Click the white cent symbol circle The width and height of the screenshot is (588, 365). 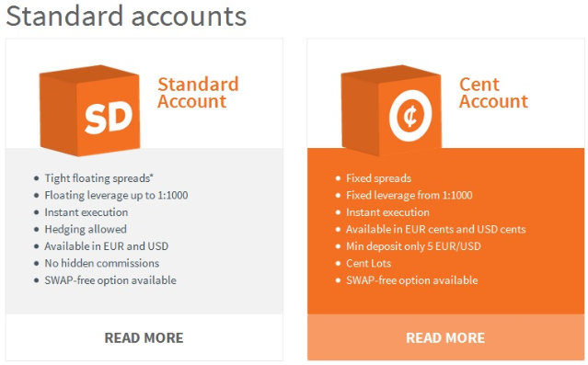coord(410,116)
